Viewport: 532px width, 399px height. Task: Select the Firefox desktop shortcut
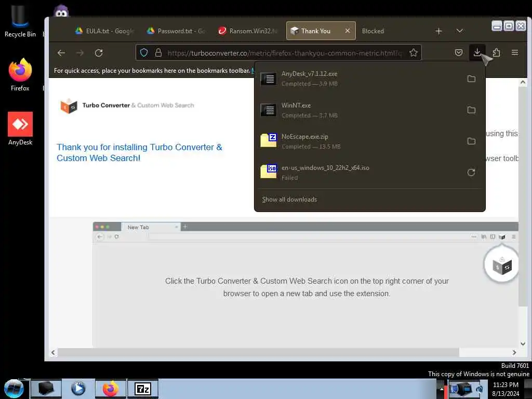click(20, 75)
